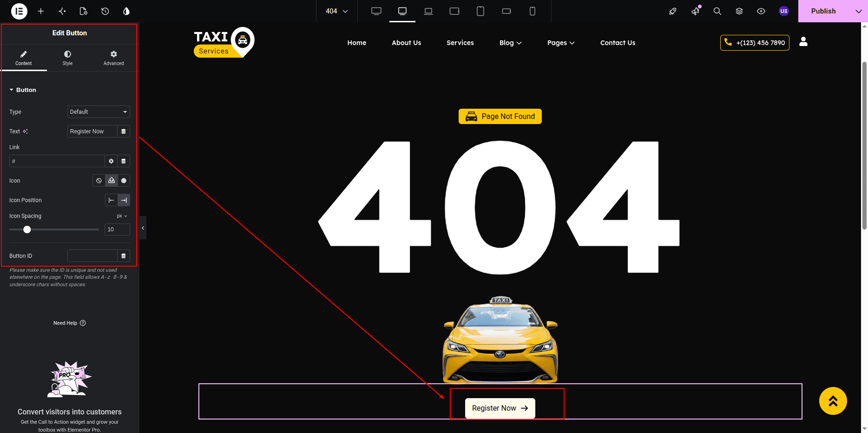
Task: Open link options gear icon
Action: coord(111,161)
